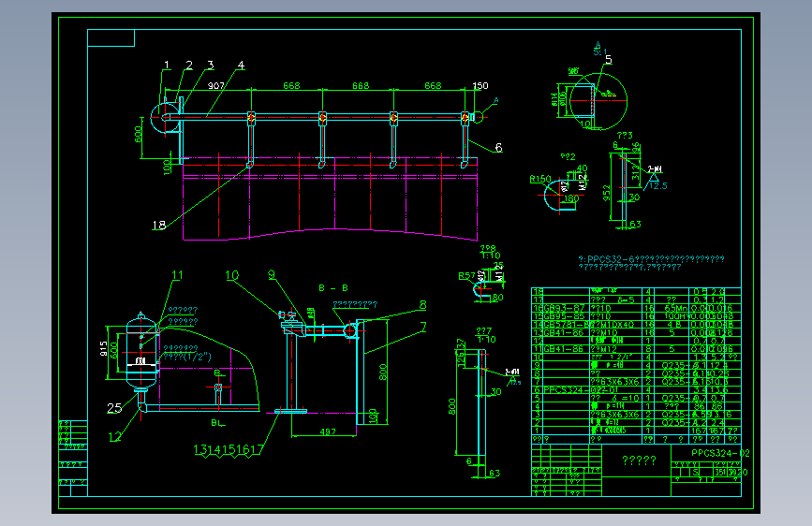
Task: Click the '487' dimension text
Action: point(327,431)
